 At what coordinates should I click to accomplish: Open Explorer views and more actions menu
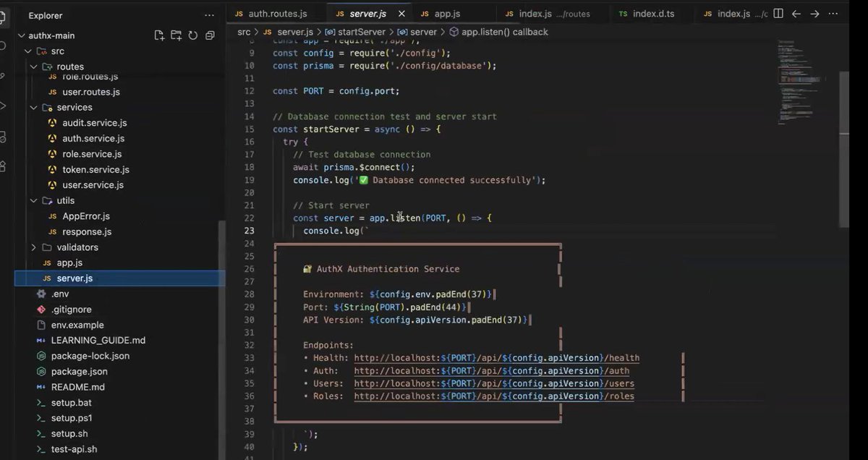[x=210, y=15]
